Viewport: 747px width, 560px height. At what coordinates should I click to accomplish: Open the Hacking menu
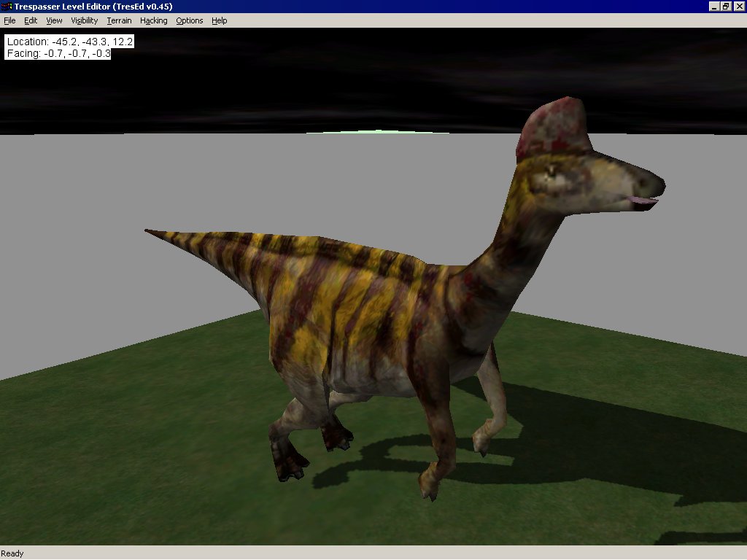coord(153,20)
